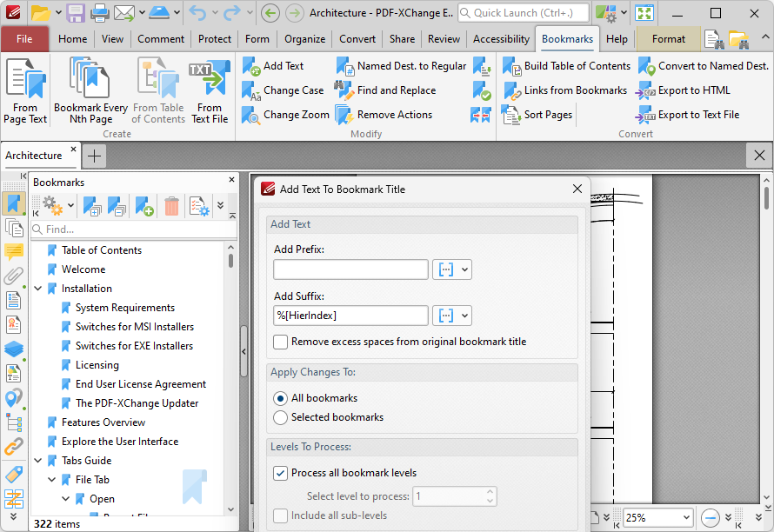The height and width of the screenshot is (532, 774).
Task: Click the trash delete bookmark icon
Action: [171, 206]
